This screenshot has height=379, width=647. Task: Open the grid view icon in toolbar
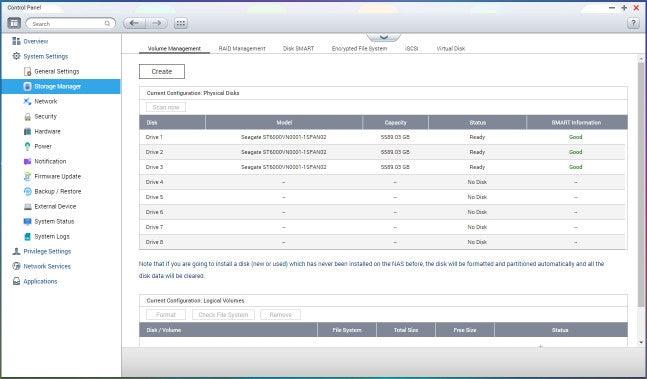(181, 23)
